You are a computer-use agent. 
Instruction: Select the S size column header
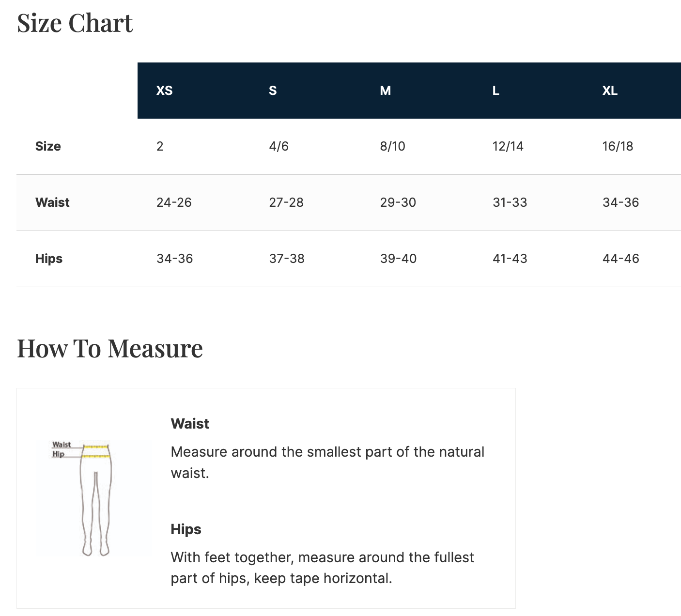273,91
